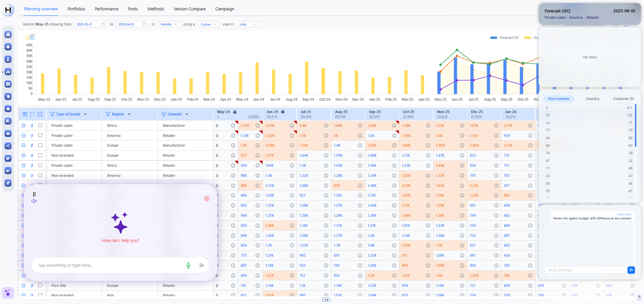Click the microphone icon in the assistant
Image resolution: width=644 pixels, height=304 pixels.
(x=188, y=265)
